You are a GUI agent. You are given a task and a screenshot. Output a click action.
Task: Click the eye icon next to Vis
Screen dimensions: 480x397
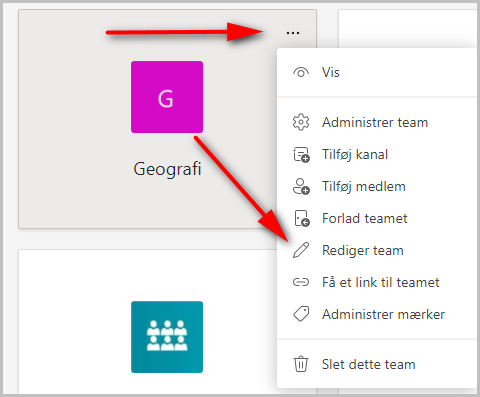[x=301, y=72]
